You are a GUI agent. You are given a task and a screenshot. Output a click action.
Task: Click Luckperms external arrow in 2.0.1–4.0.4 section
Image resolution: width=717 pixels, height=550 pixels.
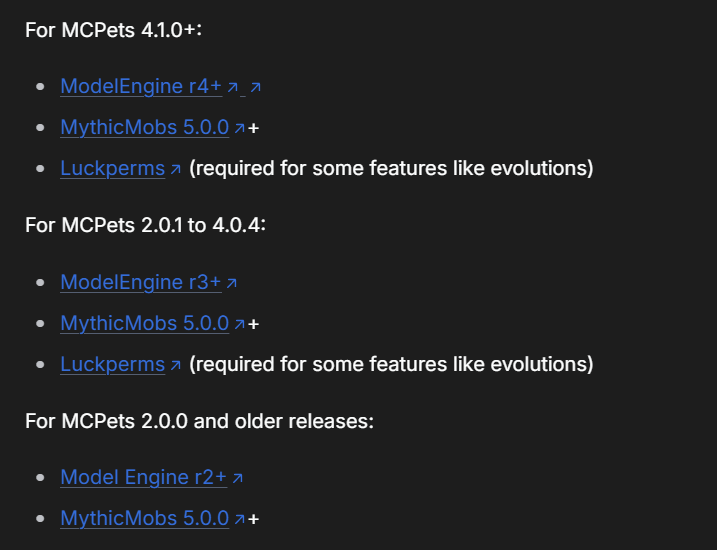pyautogui.click(x=176, y=366)
